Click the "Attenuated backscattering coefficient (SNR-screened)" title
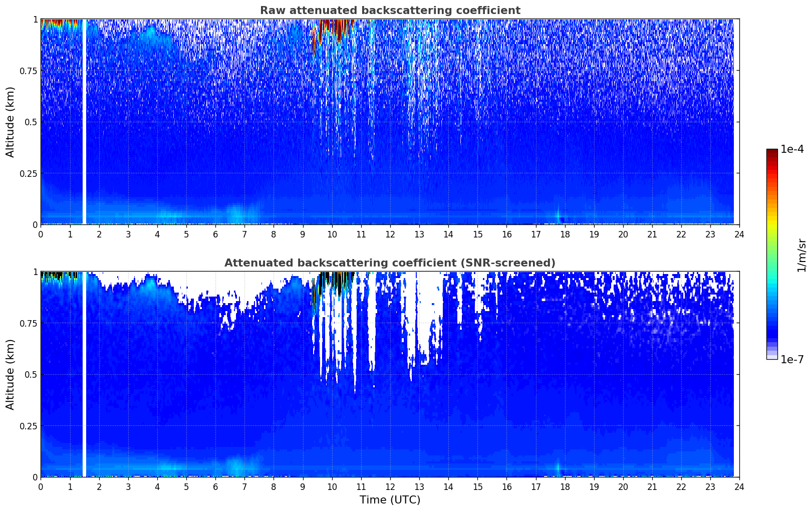Viewport: 812px width, 511px height. coord(390,263)
